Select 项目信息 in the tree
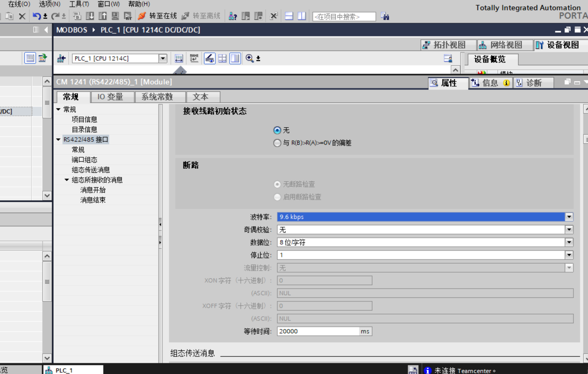Image resolution: width=588 pixels, height=374 pixels. 84,119
